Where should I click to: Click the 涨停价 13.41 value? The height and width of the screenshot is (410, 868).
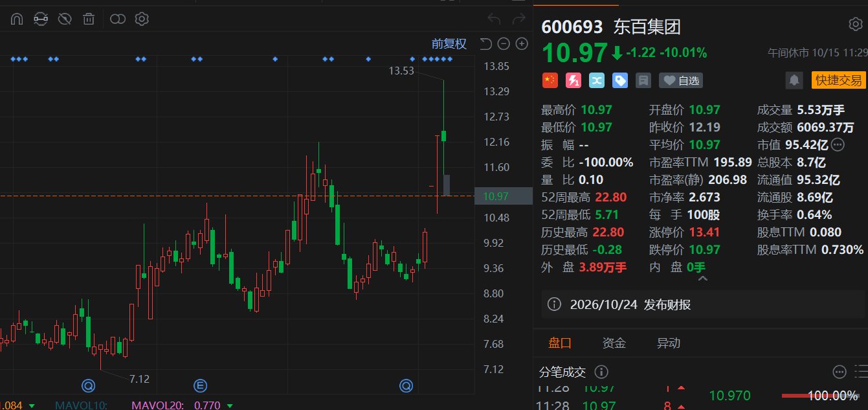click(705, 232)
